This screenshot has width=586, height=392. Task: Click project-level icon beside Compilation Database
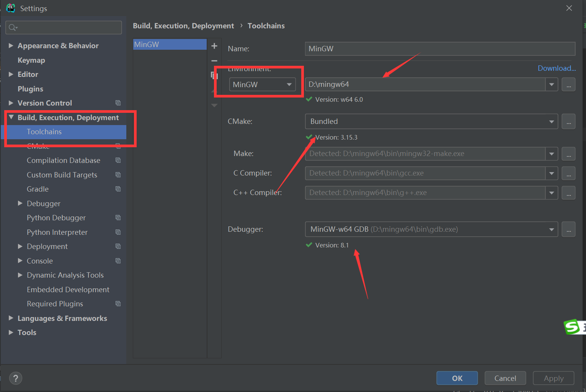[x=118, y=160]
